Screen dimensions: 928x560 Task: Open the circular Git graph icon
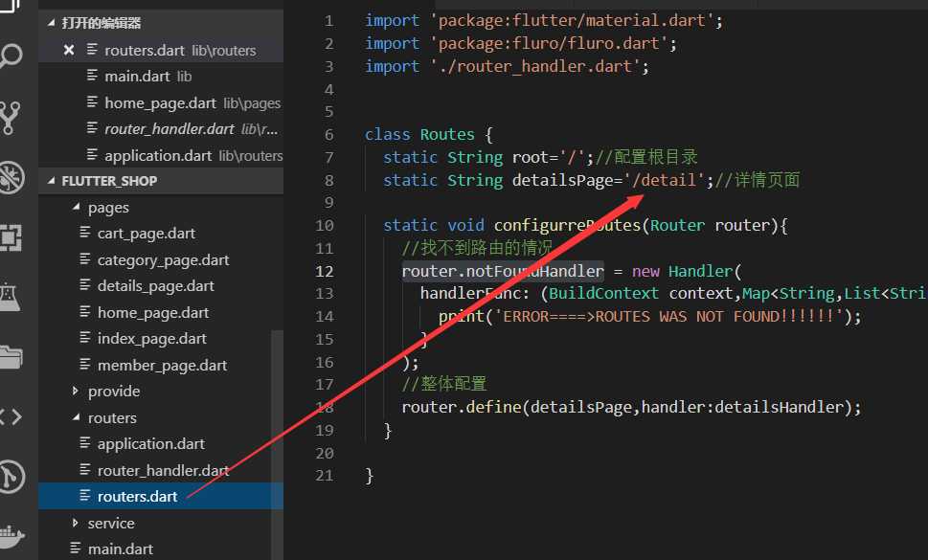[x=11, y=477]
